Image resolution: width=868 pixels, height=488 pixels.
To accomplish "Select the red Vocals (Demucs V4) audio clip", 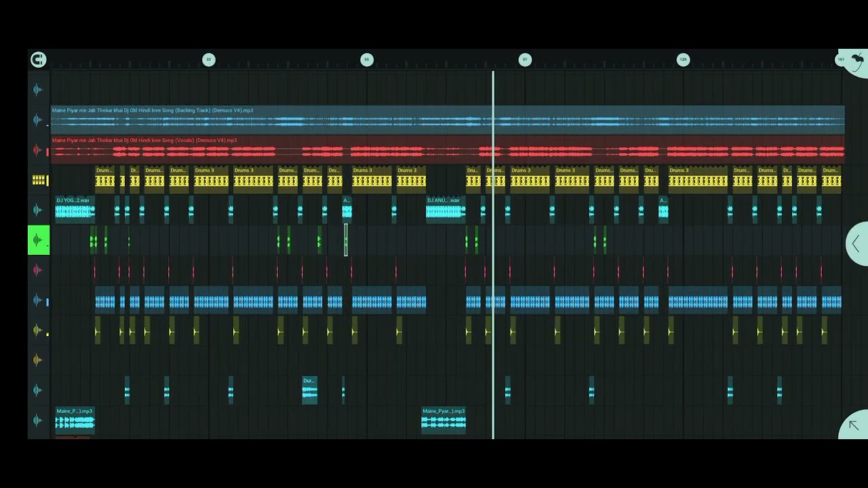I will [448, 150].
